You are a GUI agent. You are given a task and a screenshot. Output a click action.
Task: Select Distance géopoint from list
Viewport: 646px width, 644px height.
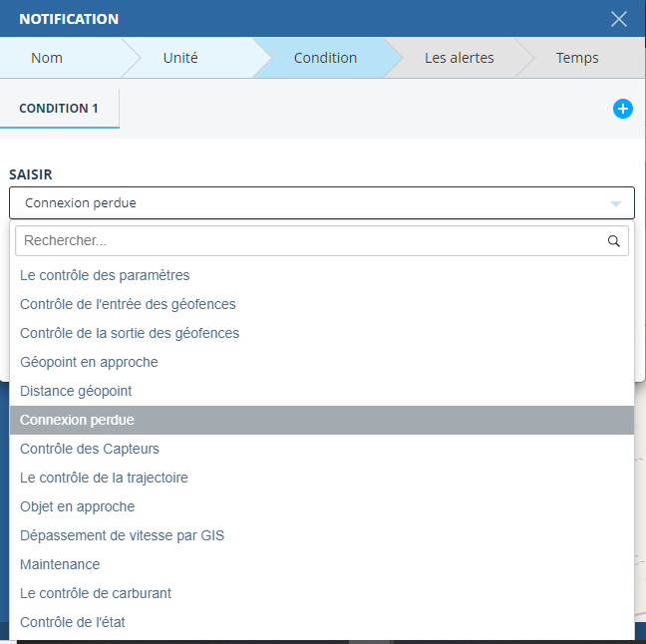pos(76,391)
